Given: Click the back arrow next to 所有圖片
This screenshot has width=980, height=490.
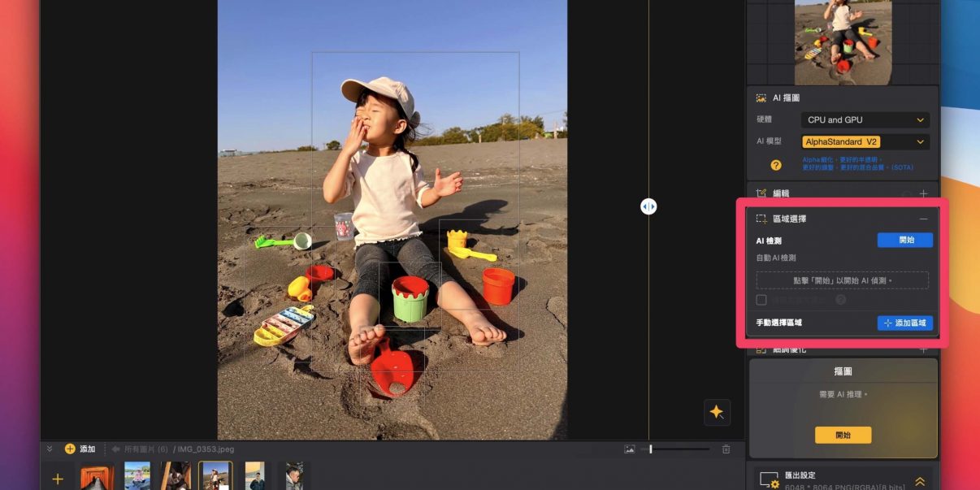Looking at the screenshot, I should tap(115, 449).
